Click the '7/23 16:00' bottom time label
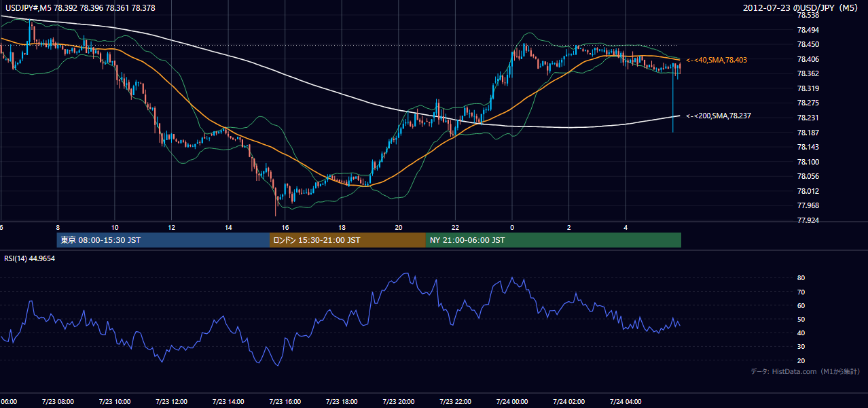 tap(285, 401)
